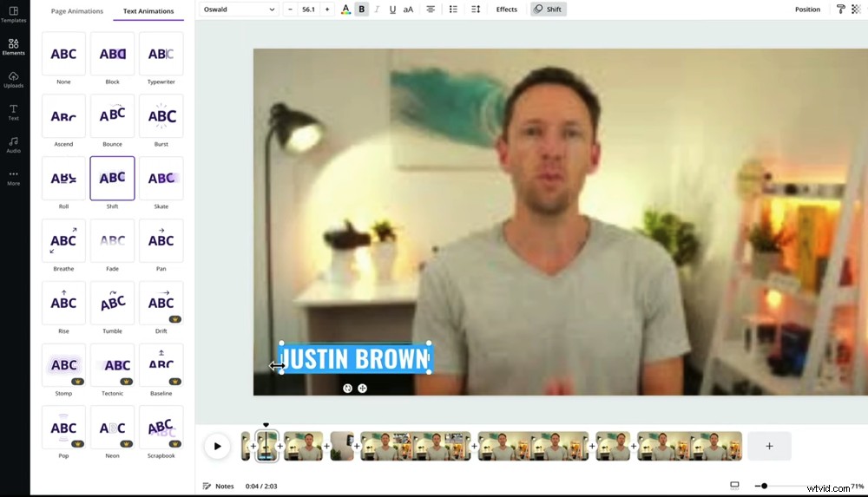Open the Oswald font dropdown
The image size is (868, 497).
pyautogui.click(x=239, y=10)
